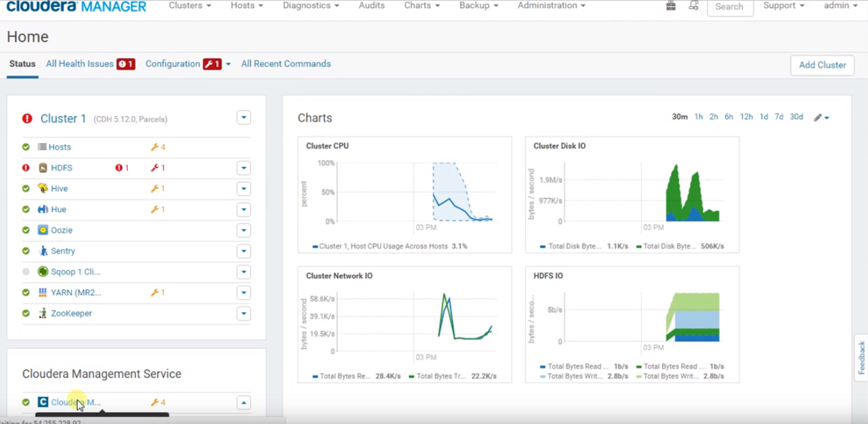Switch to All Recent Commands tab
This screenshot has height=424, width=868.
click(285, 64)
